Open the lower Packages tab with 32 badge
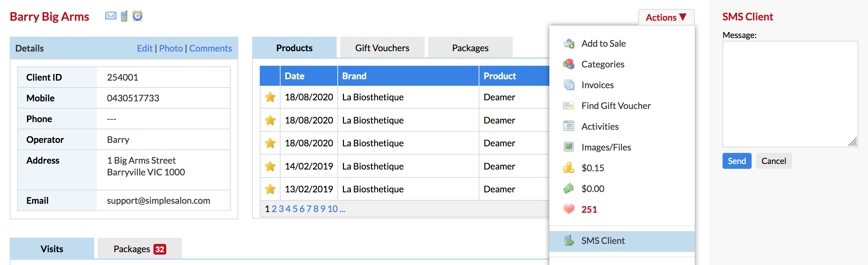868x265 pixels. tap(140, 249)
